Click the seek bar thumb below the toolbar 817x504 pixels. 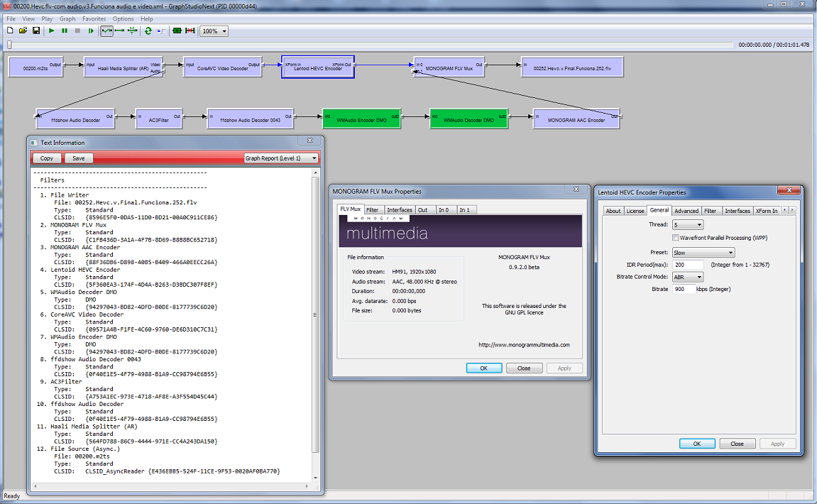9,45
